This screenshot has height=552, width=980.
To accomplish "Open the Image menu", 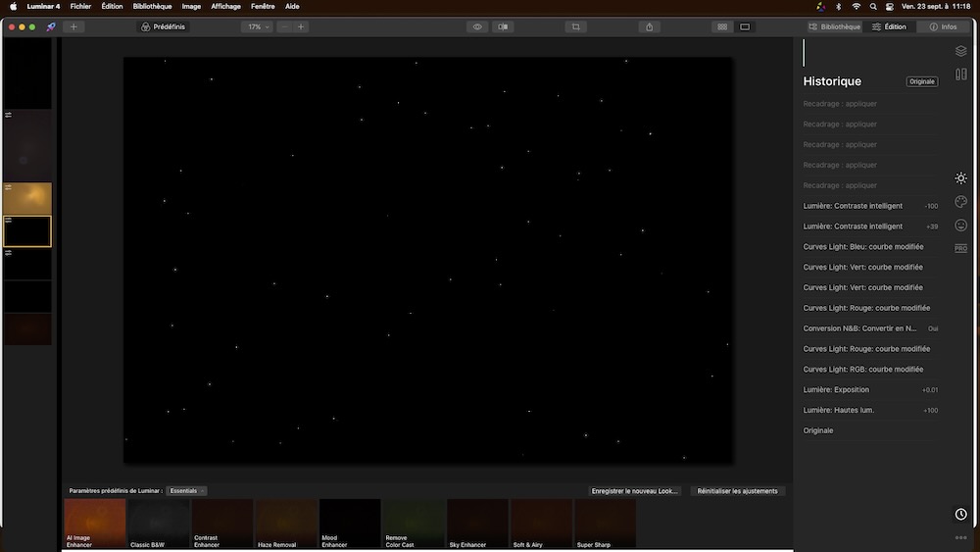I will coord(191,6).
